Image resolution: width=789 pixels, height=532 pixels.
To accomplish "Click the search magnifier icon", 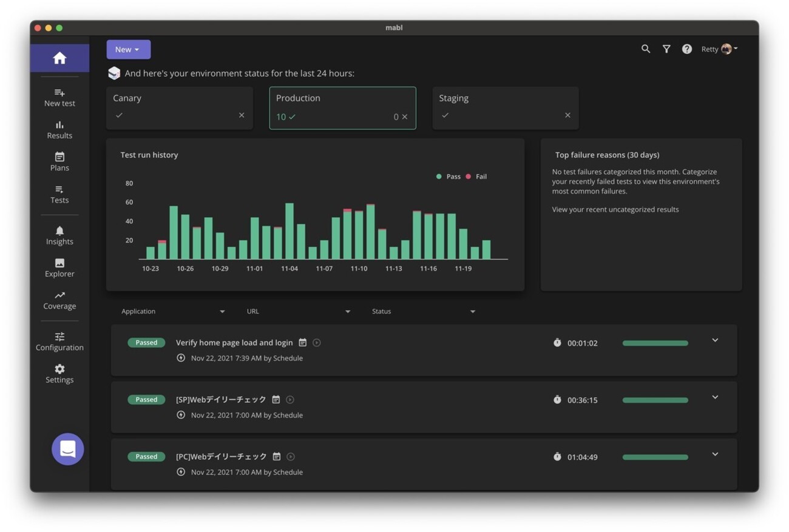I will 646,49.
